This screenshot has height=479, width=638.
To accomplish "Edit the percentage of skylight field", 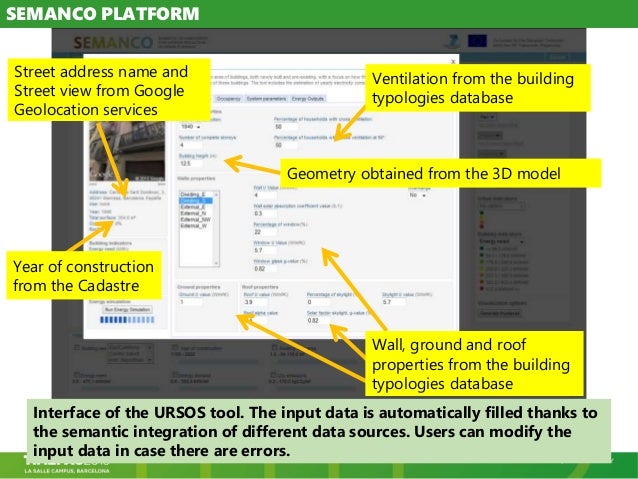I will [x=318, y=302].
